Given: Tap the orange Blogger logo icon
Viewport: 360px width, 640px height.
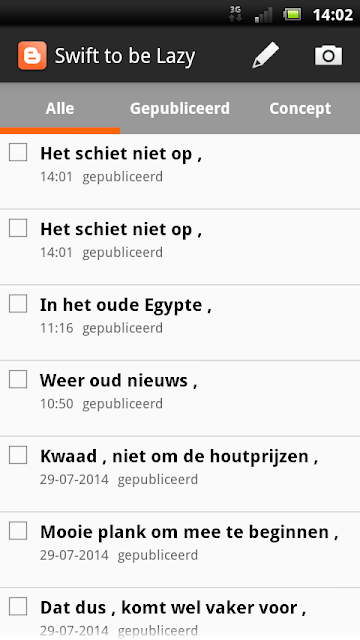Looking at the screenshot, I should [x=32, y=56].
